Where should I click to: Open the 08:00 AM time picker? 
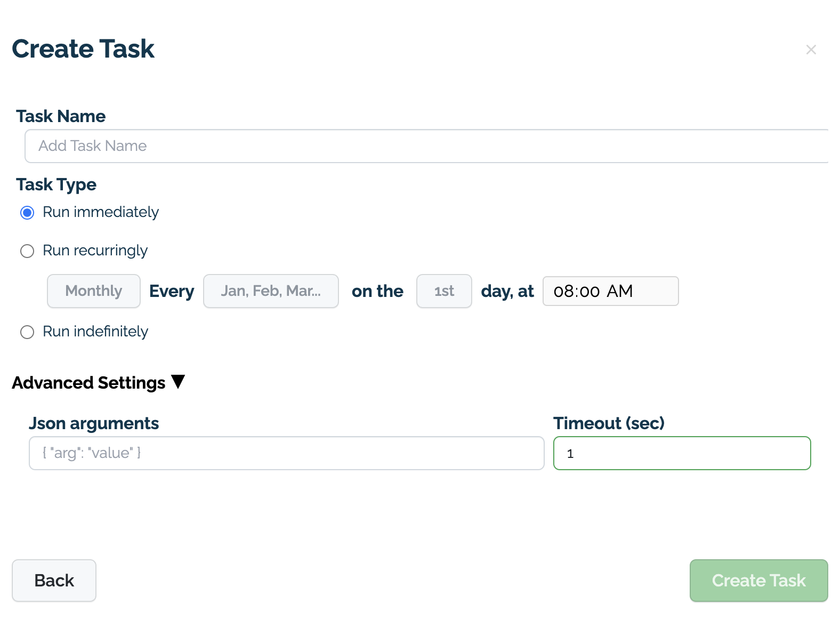pos(610,291)
